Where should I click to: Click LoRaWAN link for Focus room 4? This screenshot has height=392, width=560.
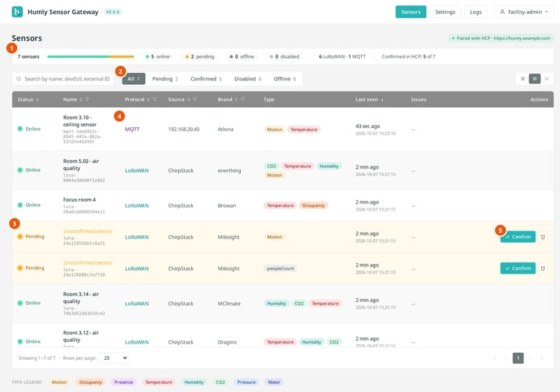[136, 206]
